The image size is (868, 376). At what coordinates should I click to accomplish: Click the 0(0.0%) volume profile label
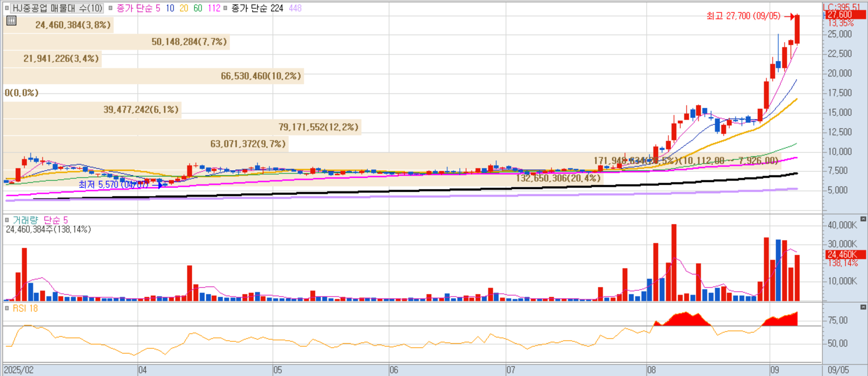pos(21,93)
